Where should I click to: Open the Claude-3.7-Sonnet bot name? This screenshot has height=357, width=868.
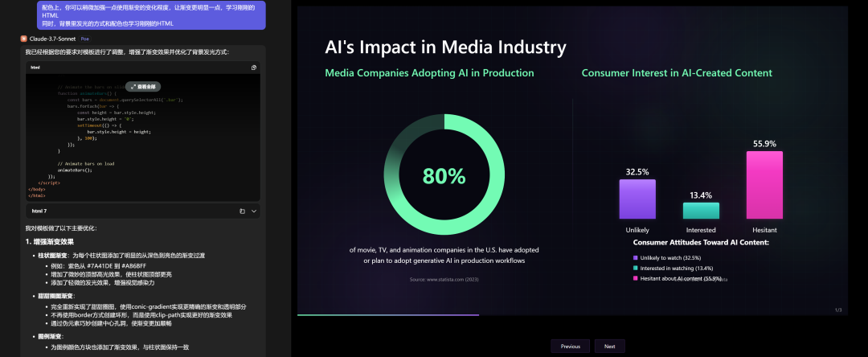tap(52, 39)
